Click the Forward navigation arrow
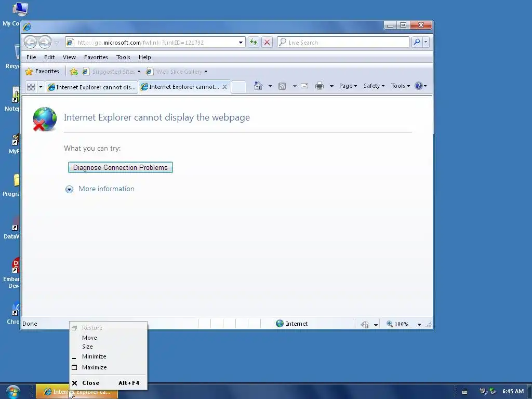This screenshot has height=399, width=532. [x=45, y=43]
